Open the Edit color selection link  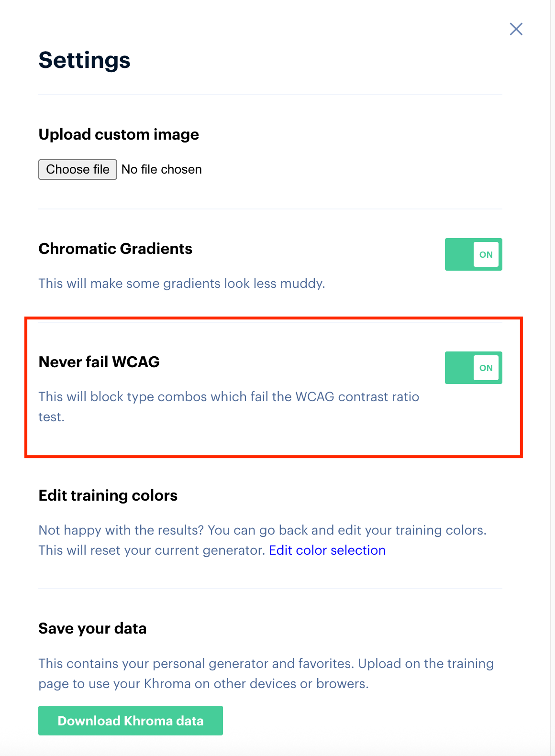[327, 550]
